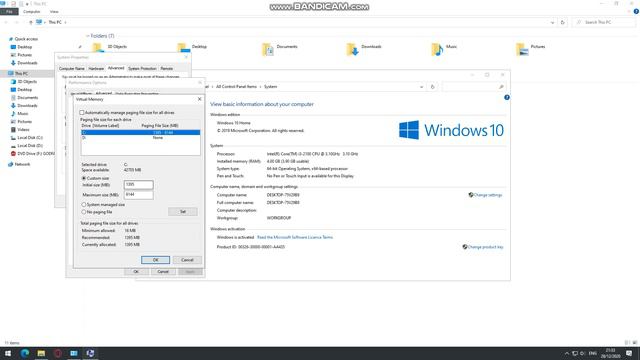
Task: Click the Maximum size (MB) field
Action: (x=138, y=195)
